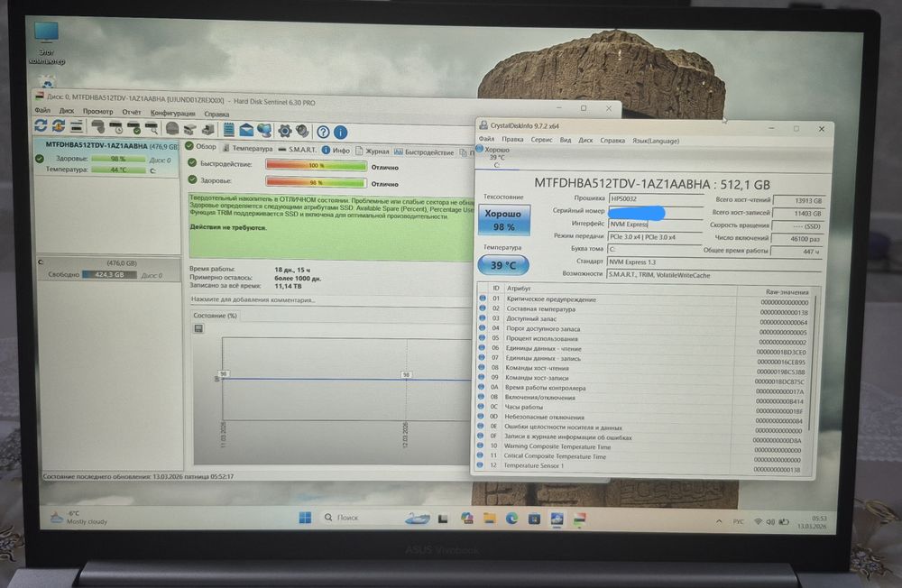
Task: Click the panel layout icon in Sentinel toolbar
Action: pyautogui.click(x=77, y=126)
